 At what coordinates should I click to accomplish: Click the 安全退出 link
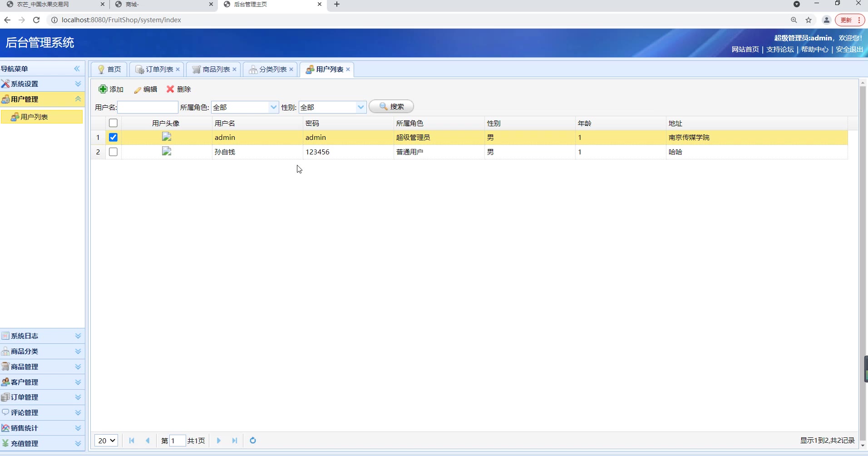849,50
